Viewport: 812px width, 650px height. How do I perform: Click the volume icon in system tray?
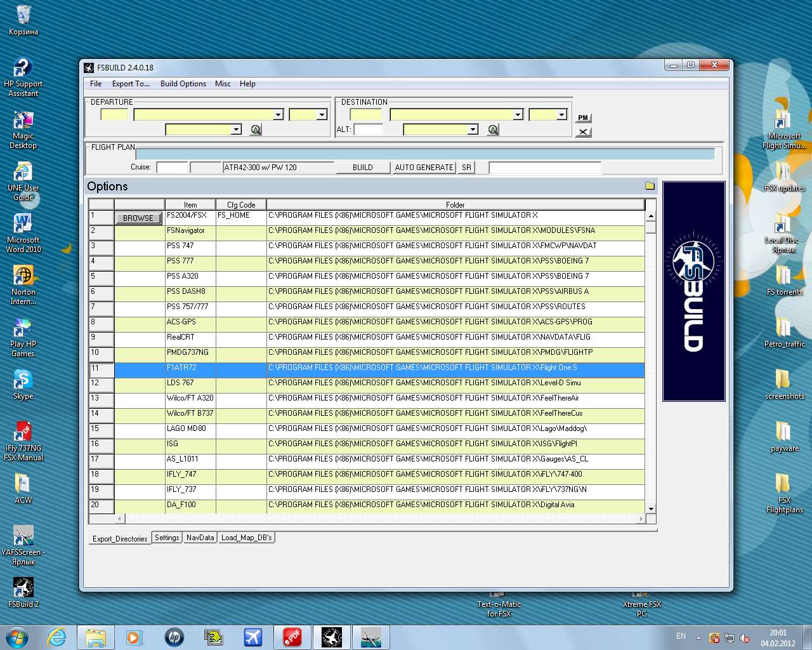tap(745, 638)
